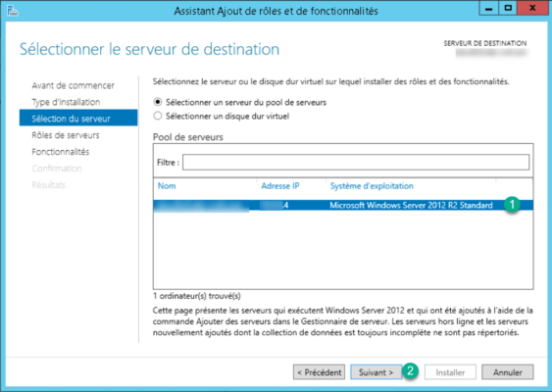Click the Pool de serveurs heading
The image size is (552, 392).
(188, 137)
